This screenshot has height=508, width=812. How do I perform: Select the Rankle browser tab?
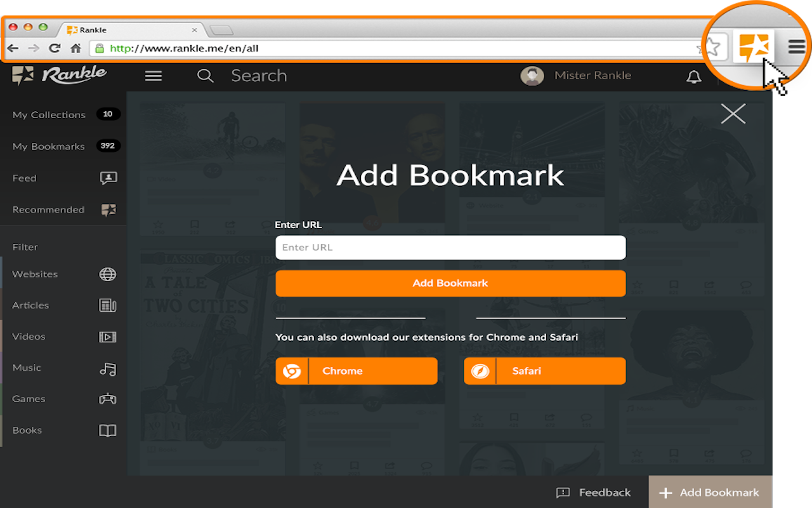click(130, 30)
